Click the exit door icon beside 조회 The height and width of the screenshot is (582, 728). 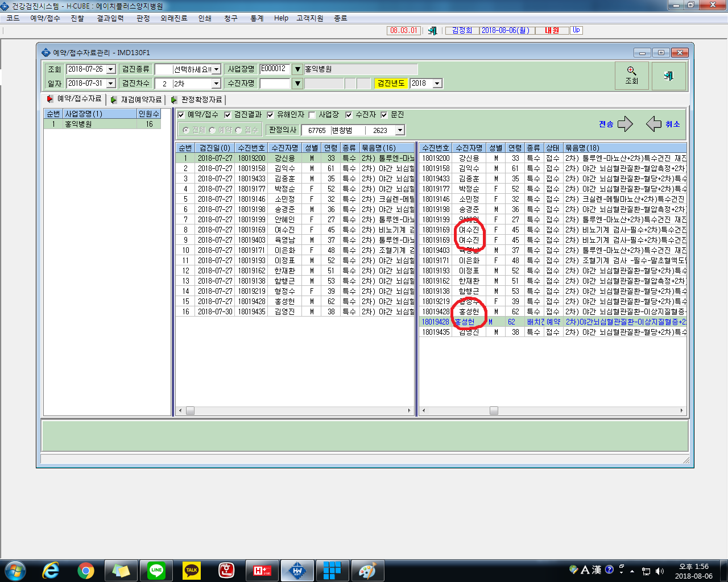pyautogui.click(x=669, y=76)
